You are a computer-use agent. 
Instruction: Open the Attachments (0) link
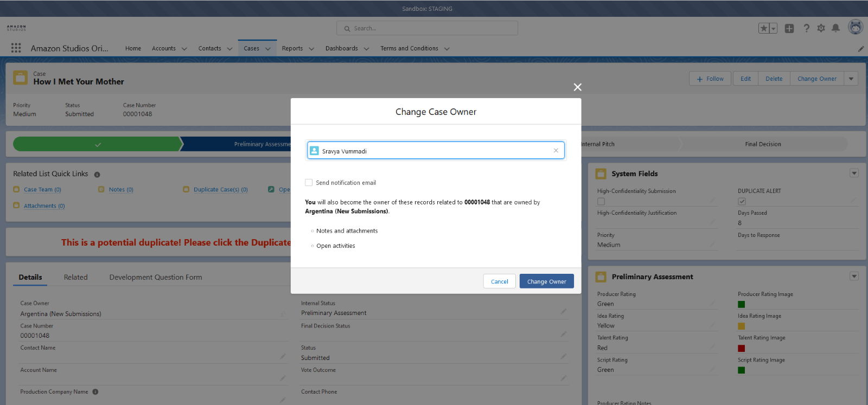pos(44,206)
